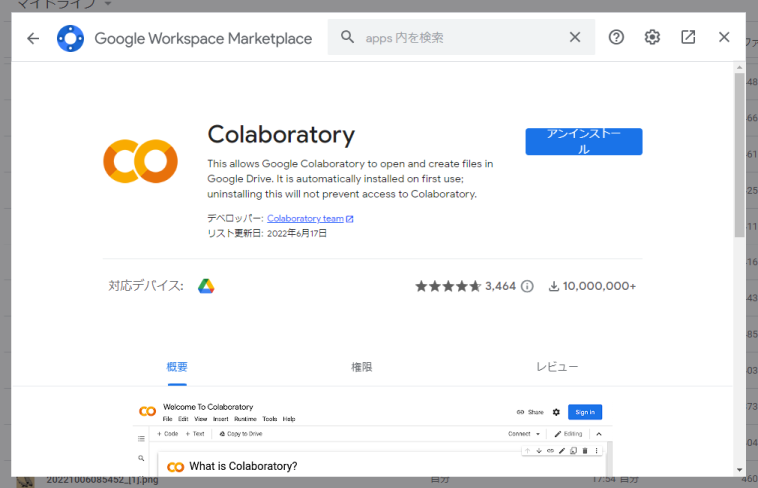The height and width of the screenshot is (488, 758).
Task: Click the アンインストール button
Action: pos(584,141)
